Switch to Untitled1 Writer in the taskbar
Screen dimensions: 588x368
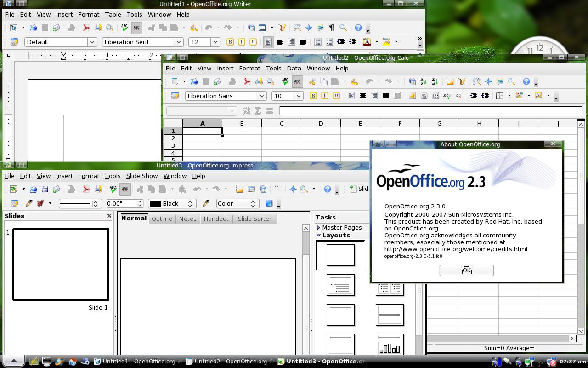tap(138, 361)
